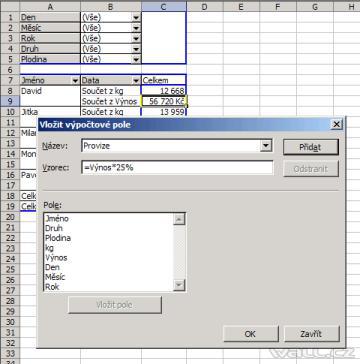Click the Den page field cell

point(50,17)
